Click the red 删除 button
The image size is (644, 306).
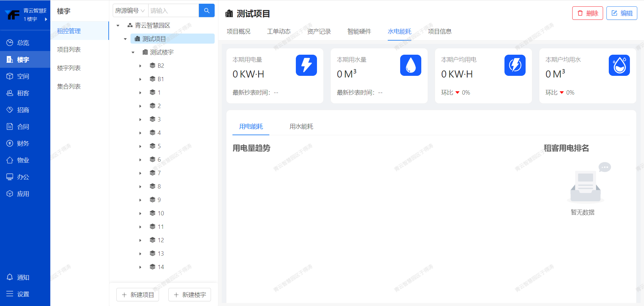tap(587, 13)
